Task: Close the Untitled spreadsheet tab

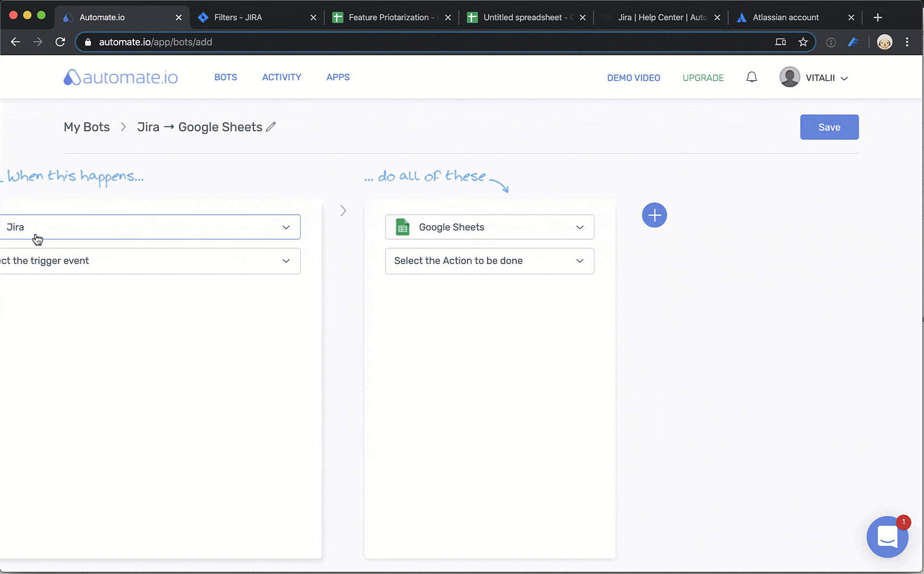Action: pos(583,18)
